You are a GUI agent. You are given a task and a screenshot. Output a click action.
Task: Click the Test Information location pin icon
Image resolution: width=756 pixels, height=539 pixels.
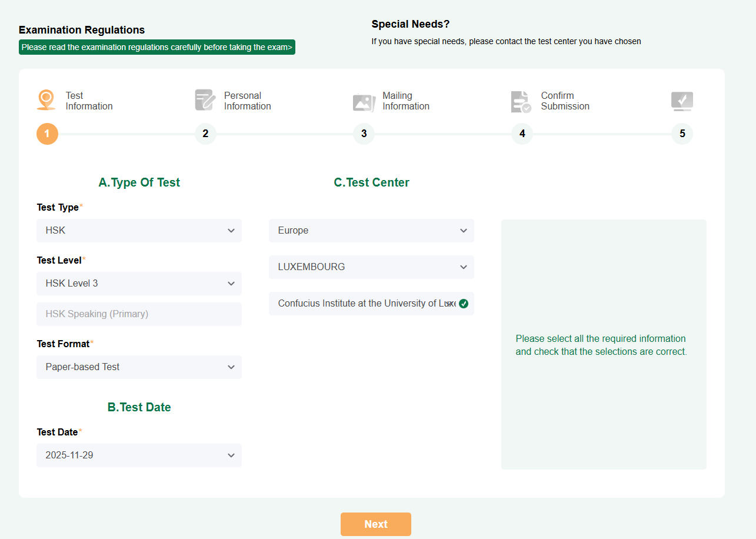[46, 100]
